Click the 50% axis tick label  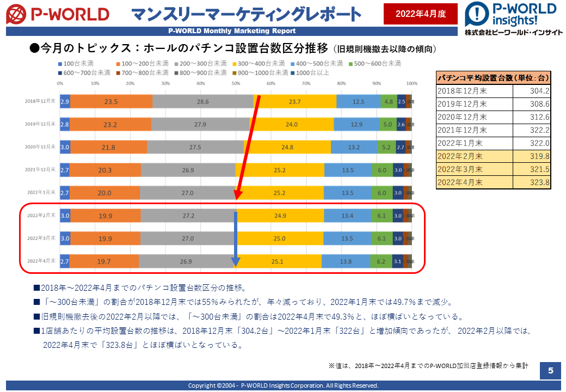[x=236, y=83]
